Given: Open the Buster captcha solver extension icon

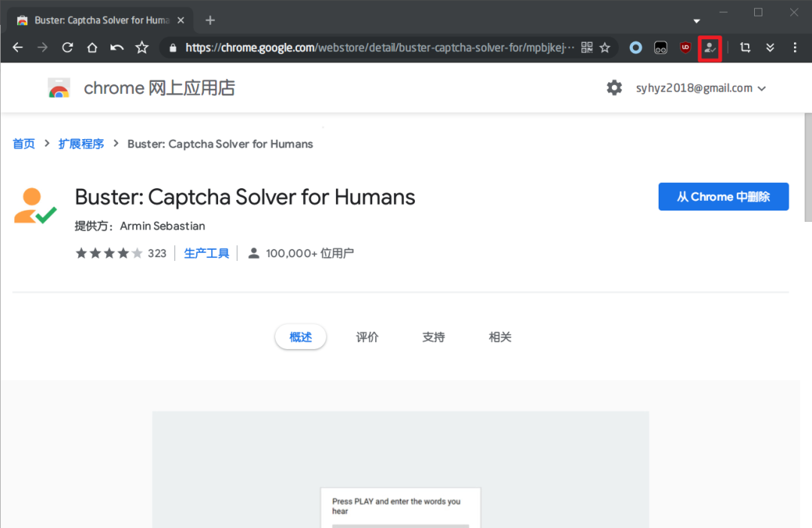Looking at the screenshot, I should click(710, 48).
